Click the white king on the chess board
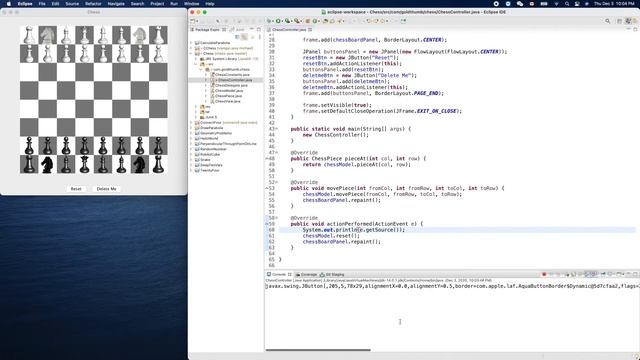640x360 pixels. point(103,35)
